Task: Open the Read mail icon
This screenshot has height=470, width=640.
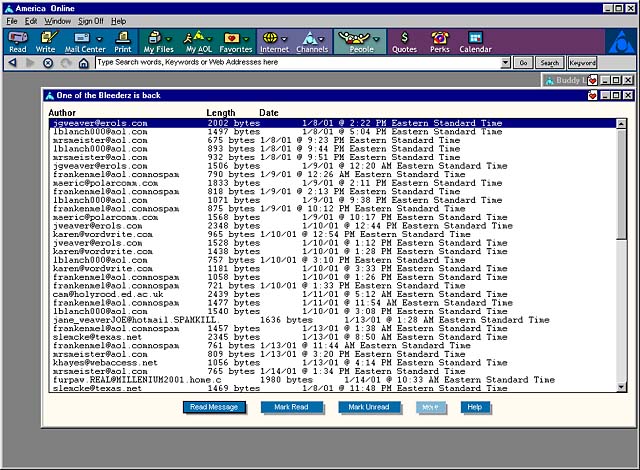Action: click(18, 42)
